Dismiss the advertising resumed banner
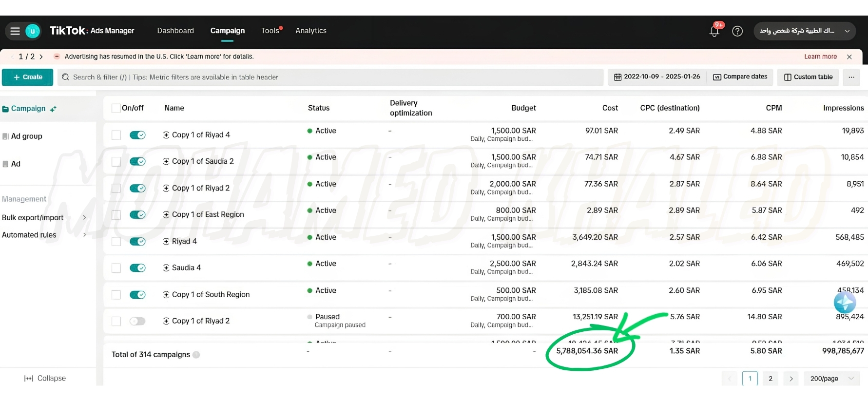 coord(849,57)
